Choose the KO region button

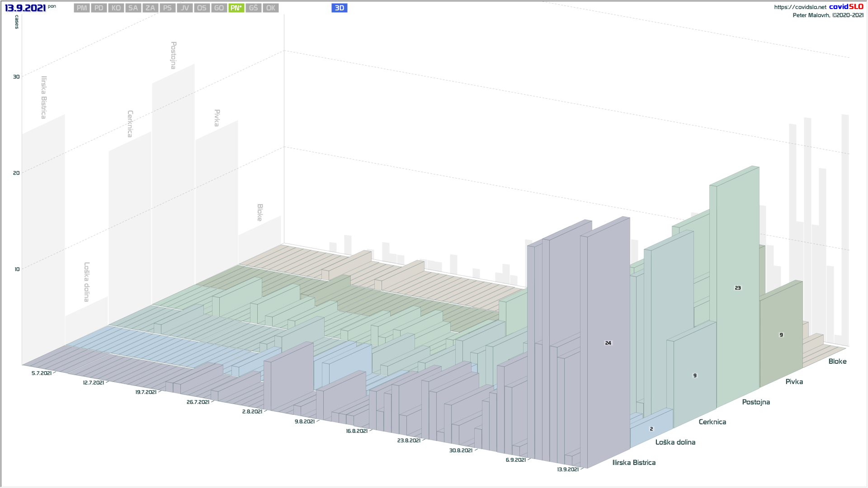(116, 8)
